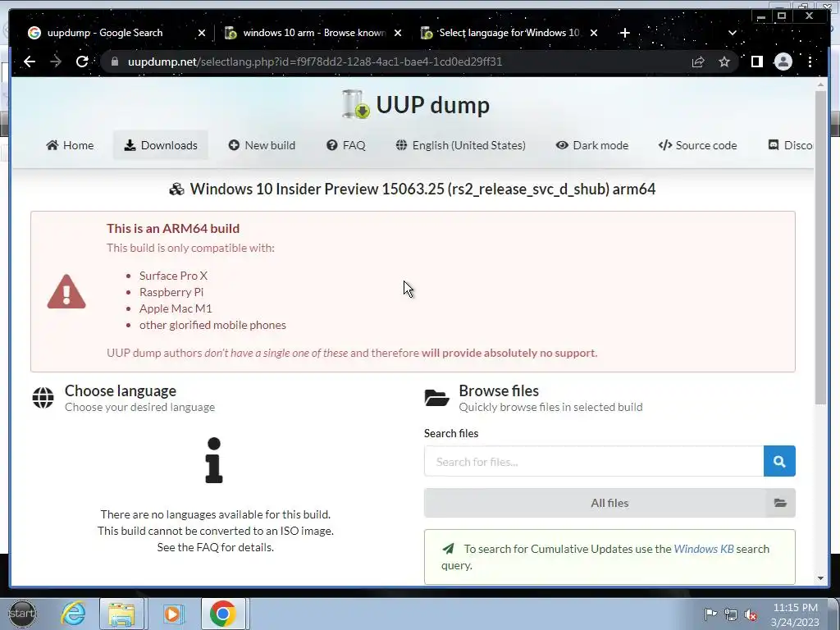Viewport: 840px width, 630px height.
Task: Click the Search for files input box
Action: point(594,461)
